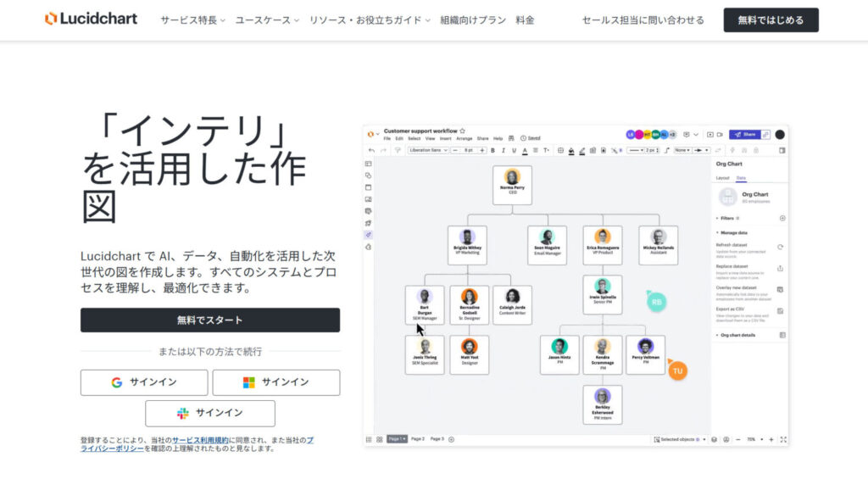The image size is (868, 479).
Task: Open the arrow-end style dropdown
Action: point(701,150)
